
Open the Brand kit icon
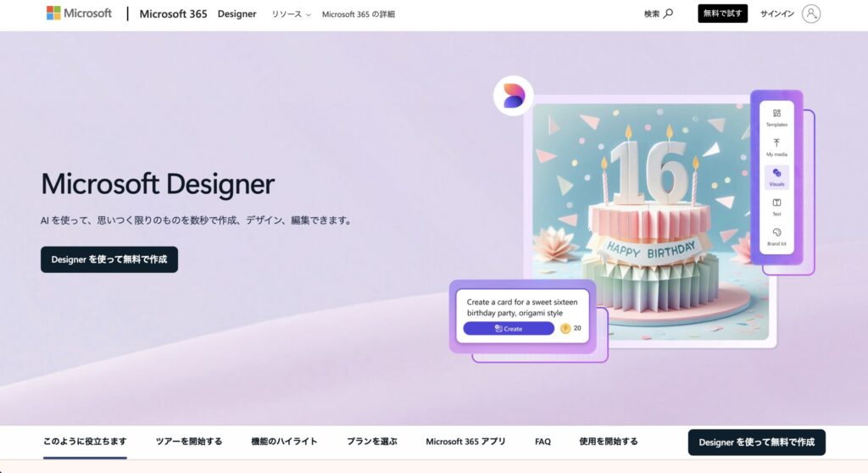click(x=776, y=232)
